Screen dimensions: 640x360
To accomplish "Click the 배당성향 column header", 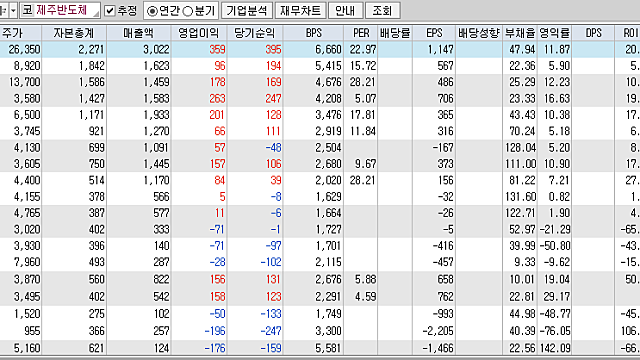I will tap(479, 33).
